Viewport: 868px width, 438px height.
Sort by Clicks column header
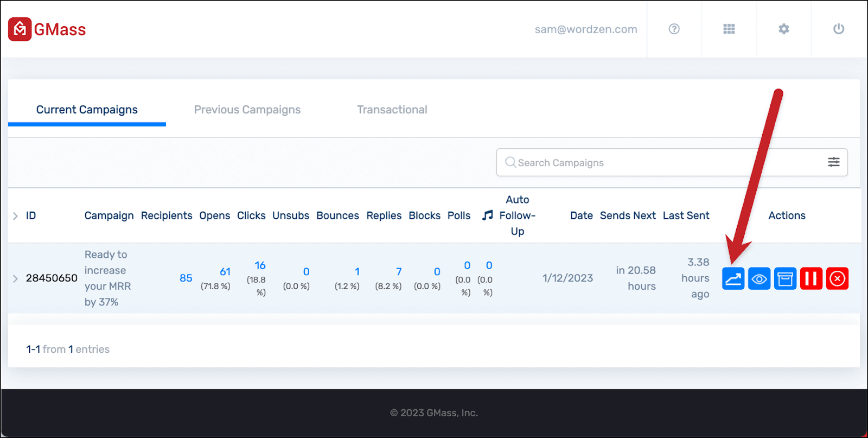click(x=251, y=215)
